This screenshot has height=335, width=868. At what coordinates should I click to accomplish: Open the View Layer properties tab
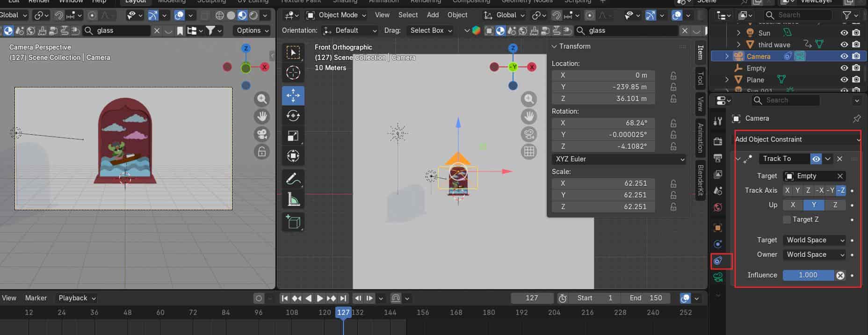tap(718, 174)
